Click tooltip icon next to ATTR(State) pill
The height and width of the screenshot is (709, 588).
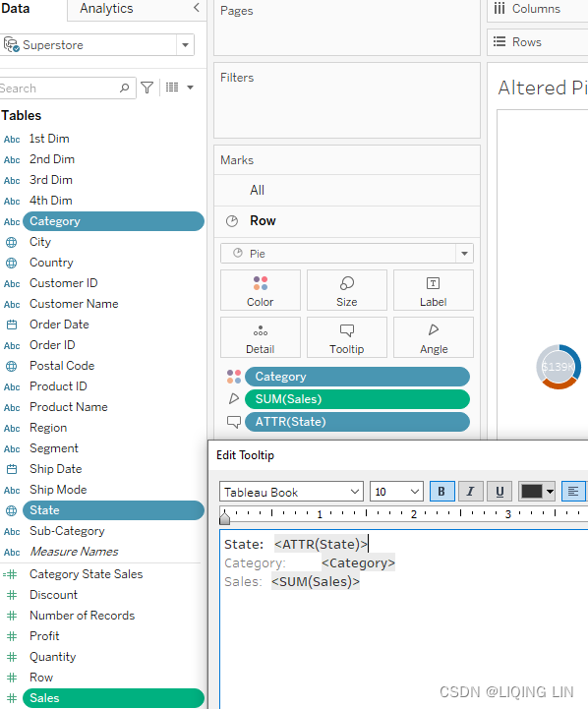coord(234,422)
